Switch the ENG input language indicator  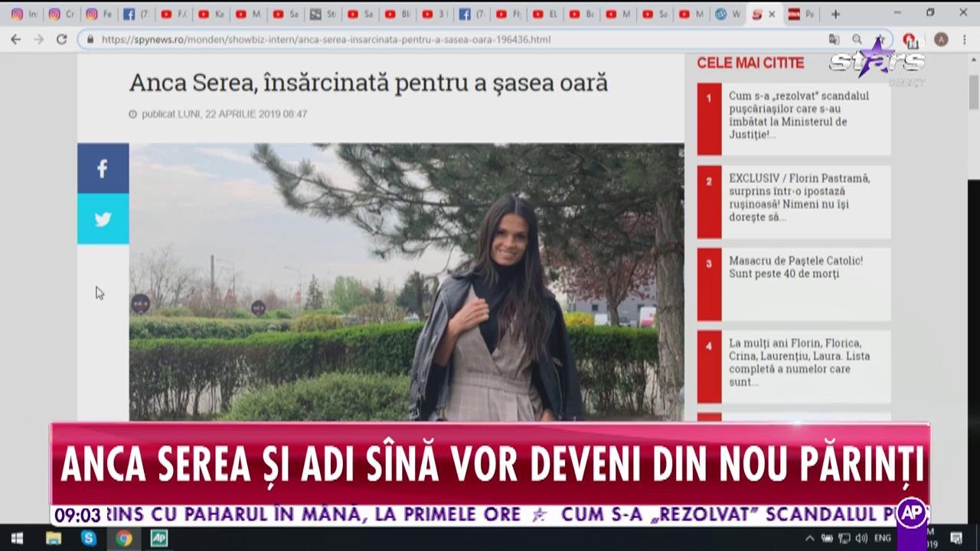coord(884,538)
